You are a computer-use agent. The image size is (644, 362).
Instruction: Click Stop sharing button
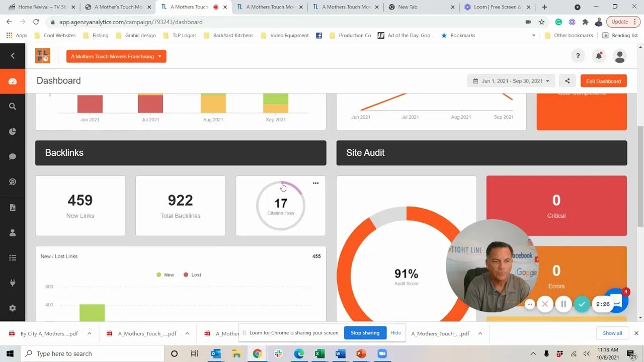click(365, 333)
